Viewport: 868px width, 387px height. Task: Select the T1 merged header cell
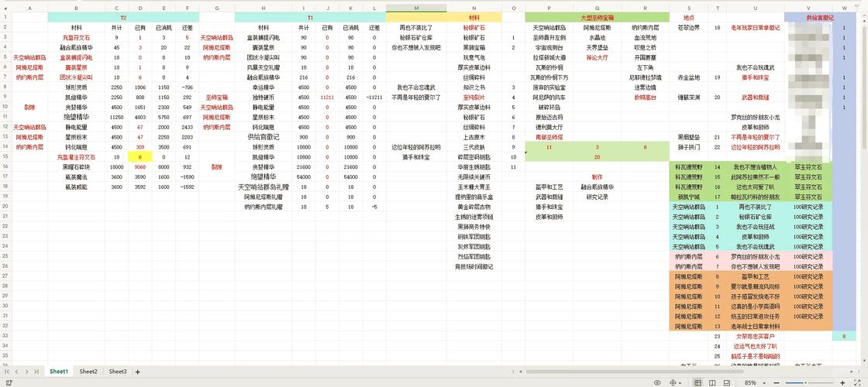309,18
